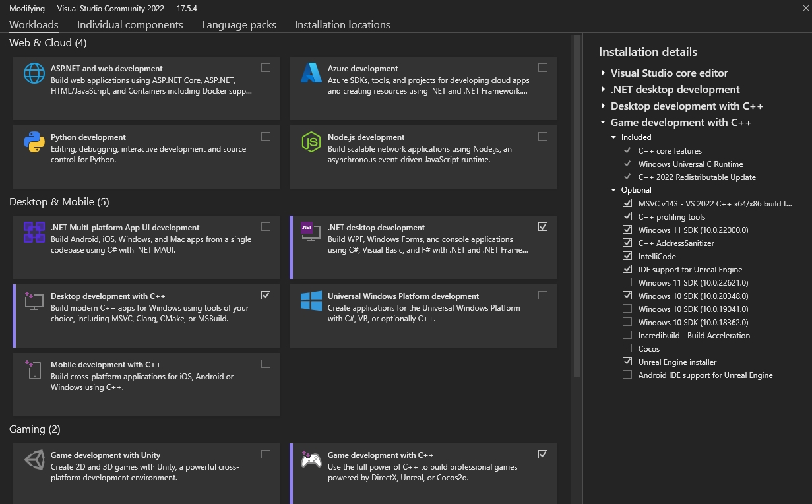Click the 'C++ core features' included item
Viewport: 812px width, 504px height.
[670, 151]
